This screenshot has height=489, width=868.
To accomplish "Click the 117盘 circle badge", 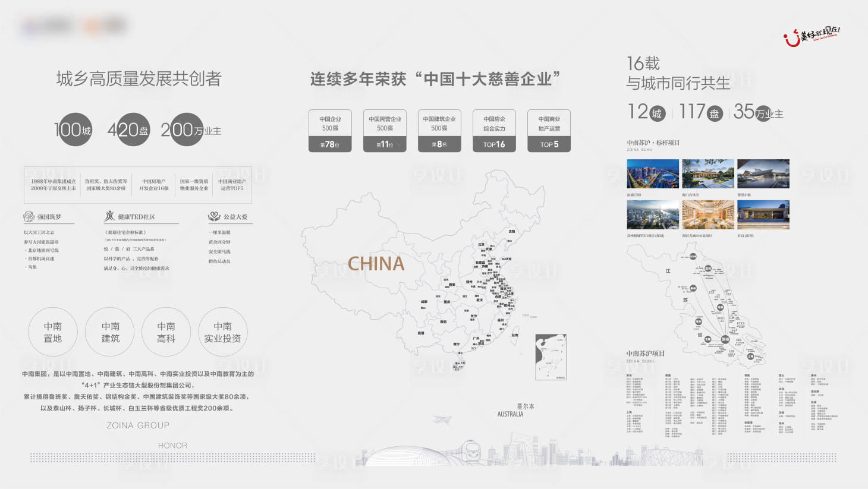I will coord(714,113).
